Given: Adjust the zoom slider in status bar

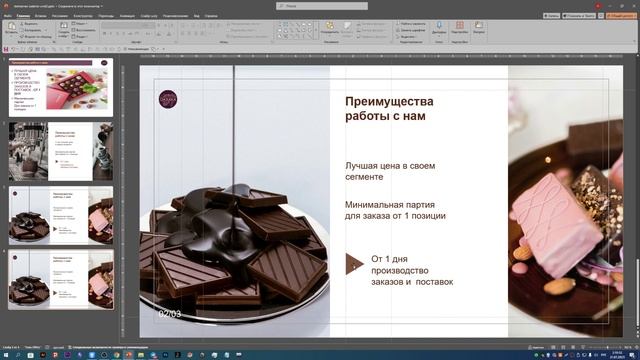Looking at the screenshot, I should pos(607,347).
